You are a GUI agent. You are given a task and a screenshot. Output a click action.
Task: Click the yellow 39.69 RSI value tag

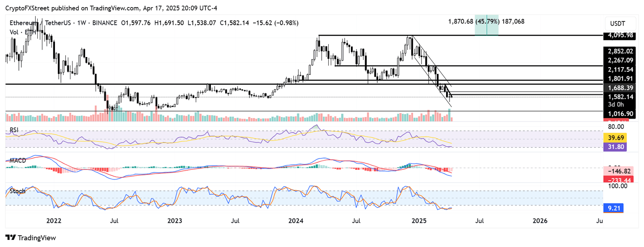(x=615, y=138)
